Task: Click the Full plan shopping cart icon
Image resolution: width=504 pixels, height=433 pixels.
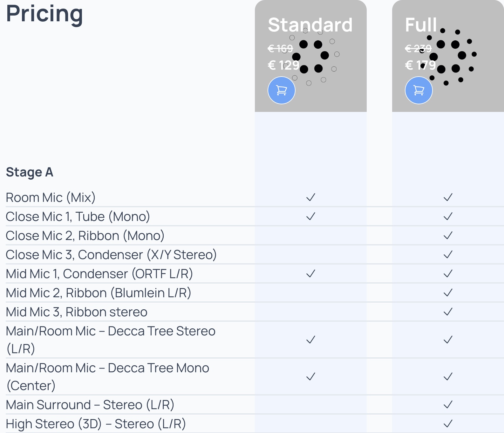Action: click(x=419, y=90)
